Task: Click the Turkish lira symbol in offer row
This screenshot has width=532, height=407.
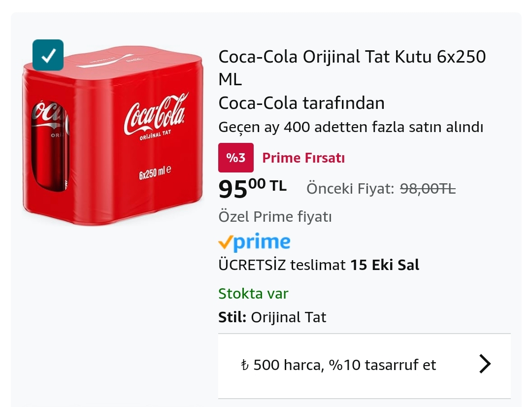Action: pos(245,366)
